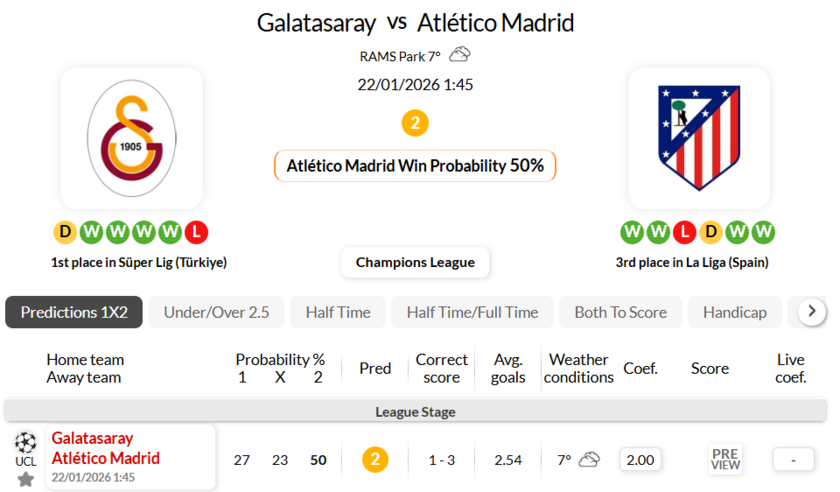840x492 pixels.
Task: Click Atlético's yellow D form badge
Action: point(710,233)
